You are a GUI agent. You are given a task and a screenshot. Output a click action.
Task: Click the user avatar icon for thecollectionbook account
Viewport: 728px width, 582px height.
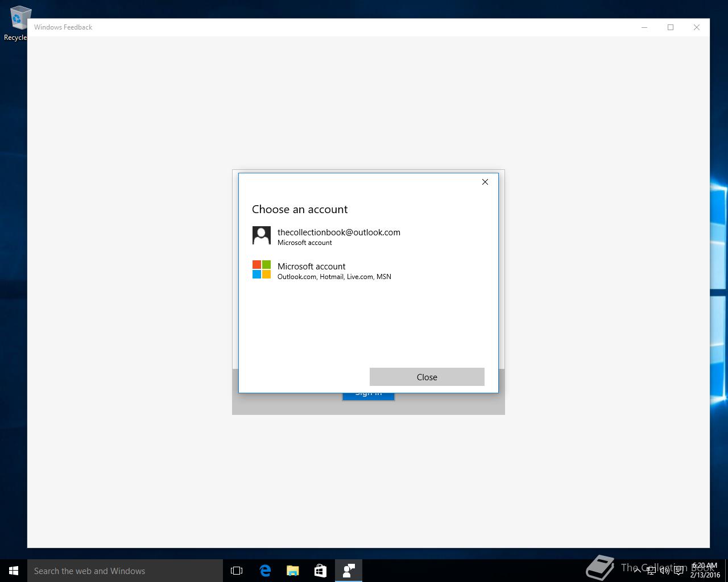[x=262, y=235]
